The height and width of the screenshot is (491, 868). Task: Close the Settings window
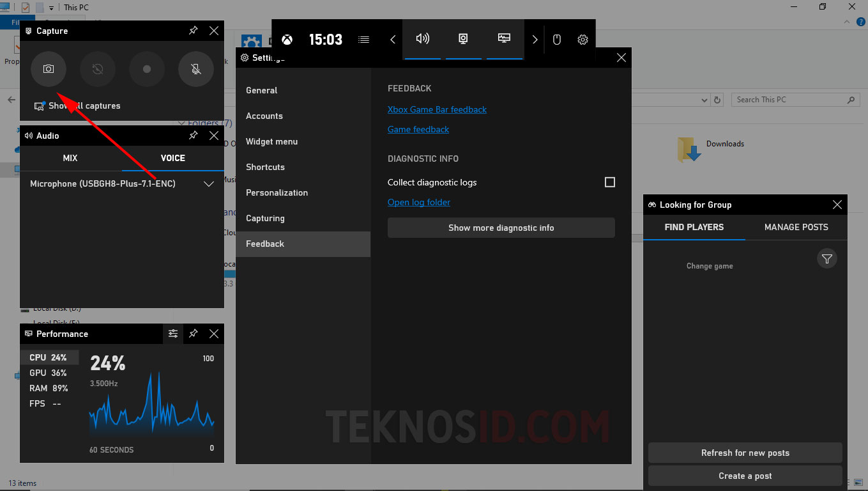tap(621, 58)
